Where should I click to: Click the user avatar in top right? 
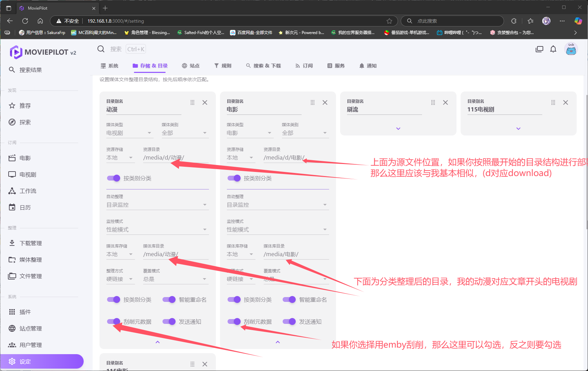(571, 49)
